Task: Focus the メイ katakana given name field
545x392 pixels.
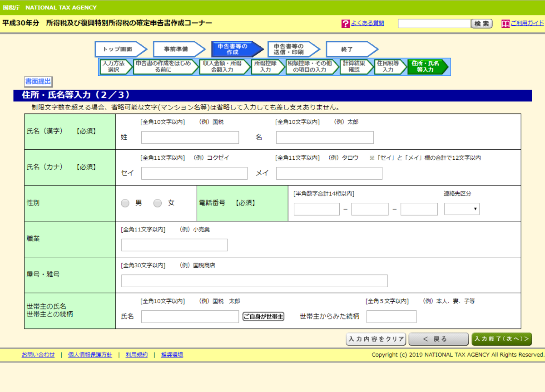Action: 329,173
